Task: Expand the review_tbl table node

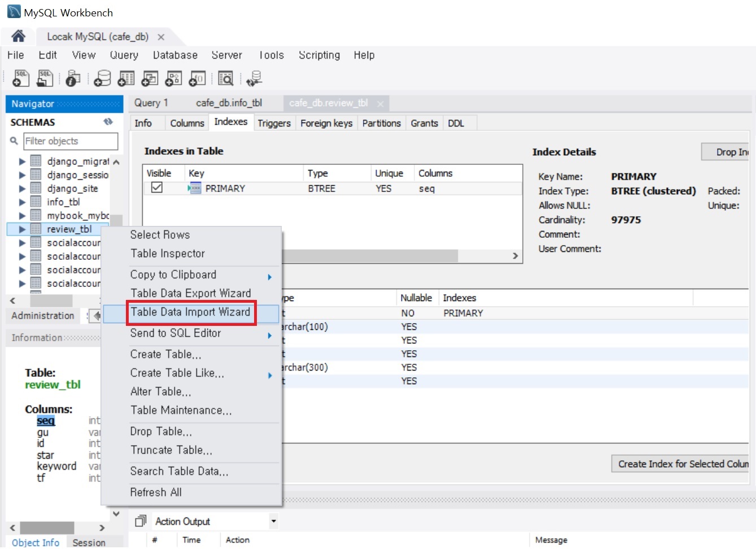Action: tap(22, 229)
